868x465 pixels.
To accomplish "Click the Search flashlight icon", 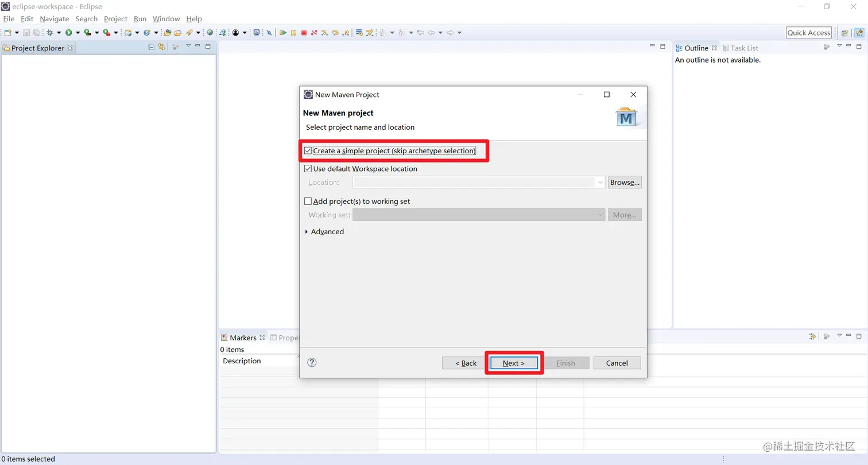I will (188, 33).
